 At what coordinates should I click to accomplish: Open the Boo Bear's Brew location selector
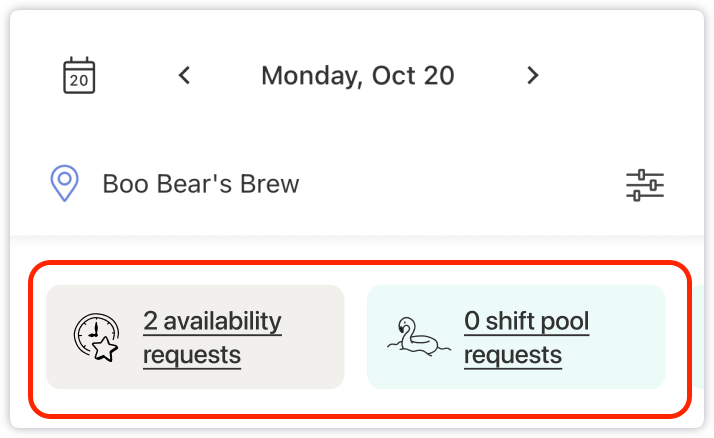pyautogui.click(x=201, y=184)
